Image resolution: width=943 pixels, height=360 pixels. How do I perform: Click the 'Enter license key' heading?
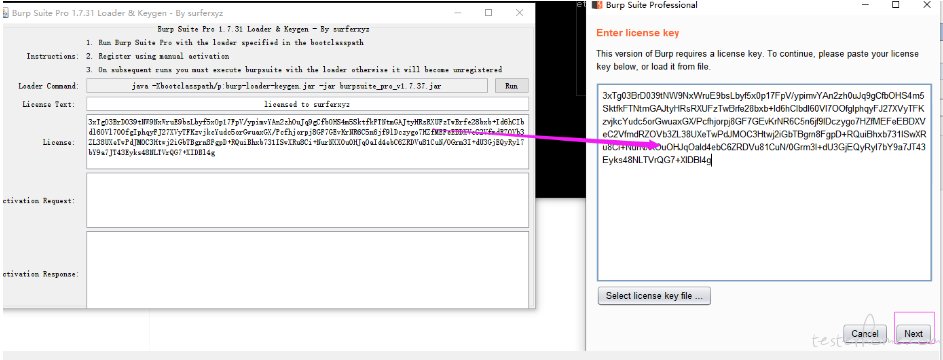[x=637, y=33]
